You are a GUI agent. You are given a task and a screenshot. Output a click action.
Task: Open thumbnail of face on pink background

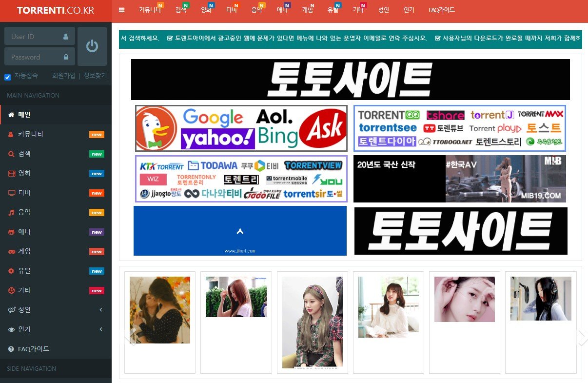(465, 299)
